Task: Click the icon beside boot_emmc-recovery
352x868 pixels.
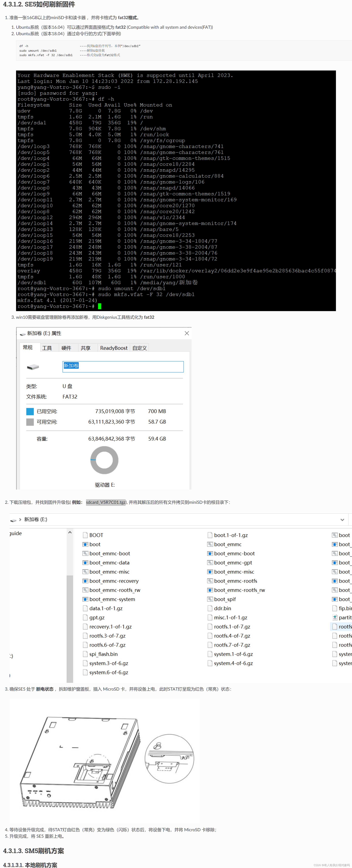Action: (x=85, y=581)
